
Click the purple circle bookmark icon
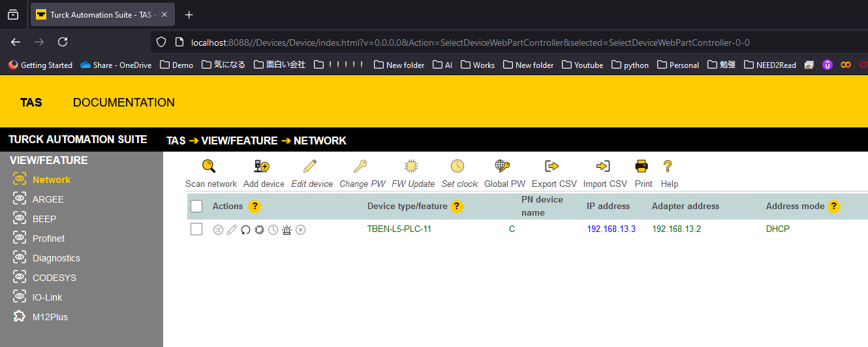(x=828, y=65)
